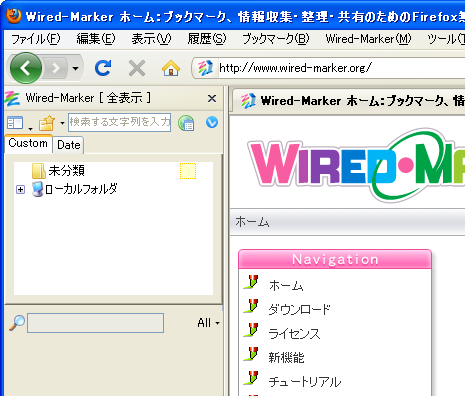
Task: Open the 編集(E) menu
Action: click(x=96, y=39)
